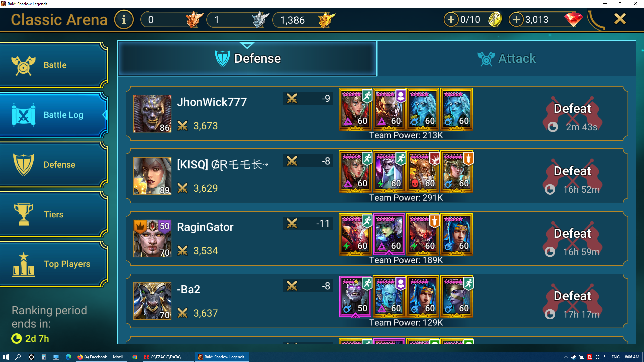
Task: Open the Defense setup in the sidebar
Action: point(54,165)
